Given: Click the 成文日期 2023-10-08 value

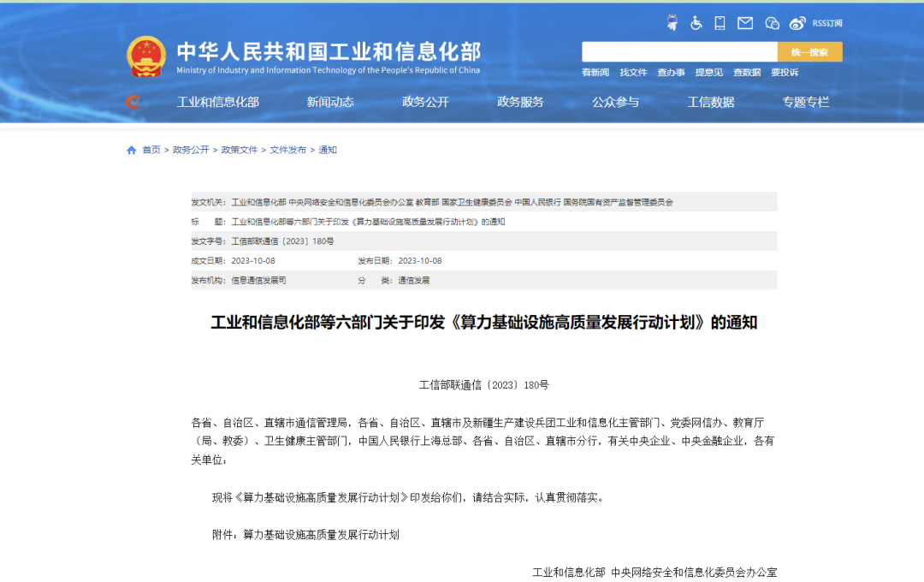Looking at the screenshot, I should coord(252,261).
